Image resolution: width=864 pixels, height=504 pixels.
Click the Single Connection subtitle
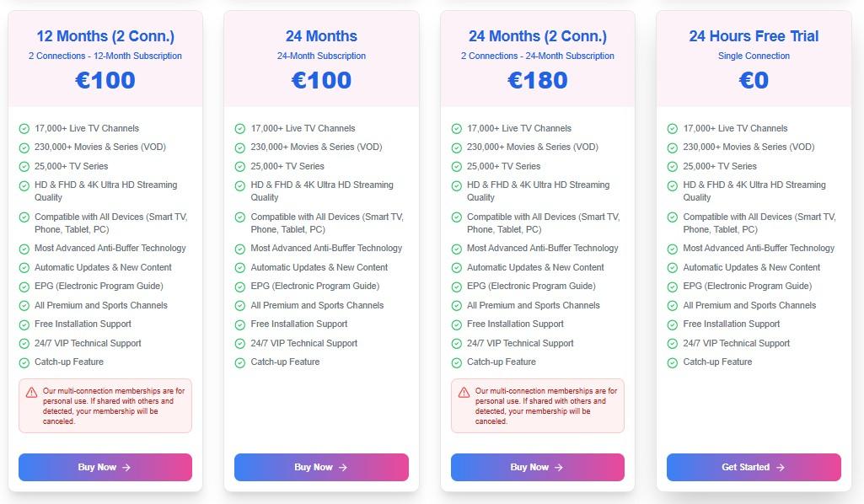[x=754, y=56]
